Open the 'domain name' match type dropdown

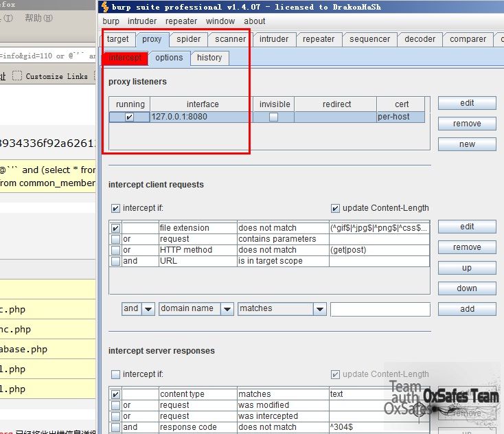click(196, 309)
